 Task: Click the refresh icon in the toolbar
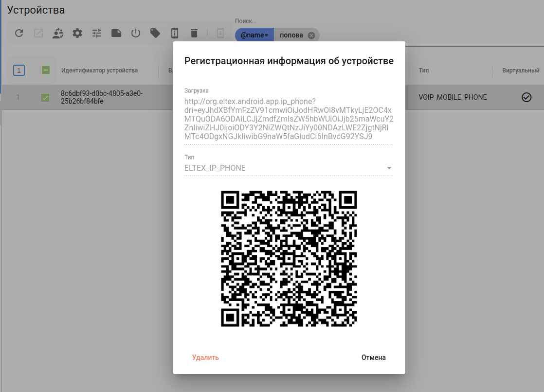coord(19,33)
